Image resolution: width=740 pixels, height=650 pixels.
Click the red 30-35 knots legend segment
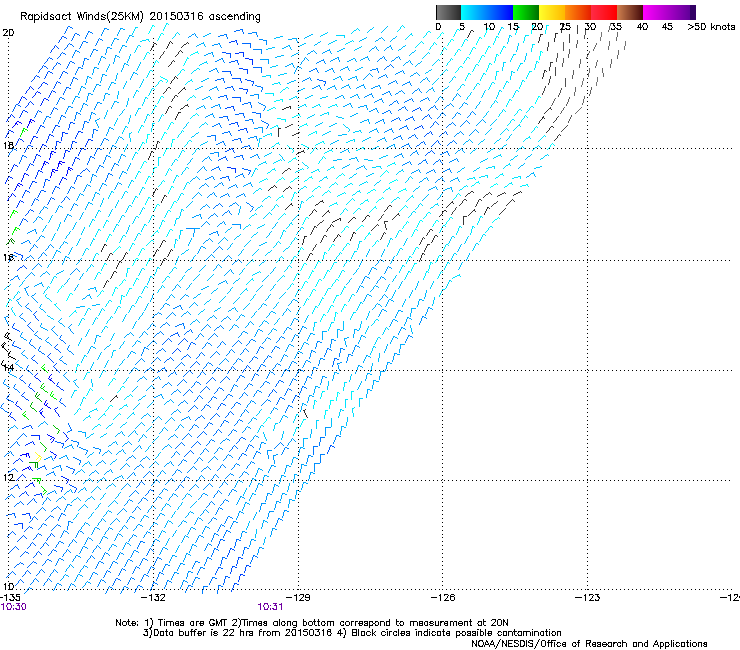tap(604, 12)
